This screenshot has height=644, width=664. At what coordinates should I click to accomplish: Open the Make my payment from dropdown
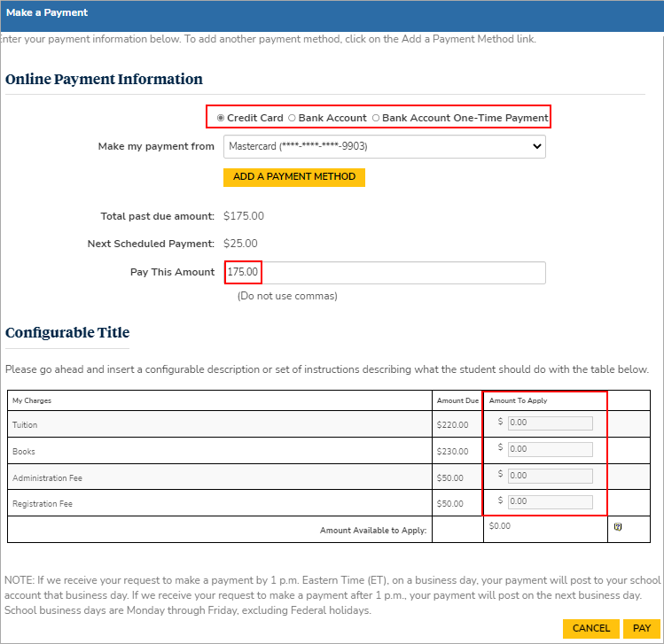click(384, 146)
